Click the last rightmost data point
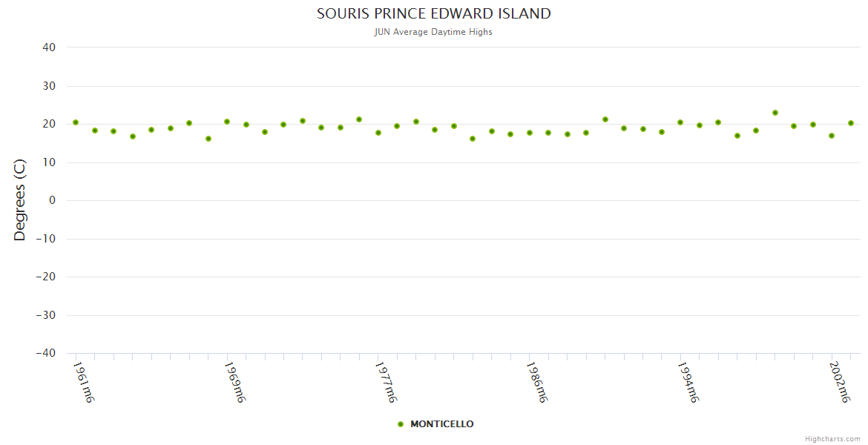The height and width of the screenshot is (445, 868). click(x=851, y=123)
